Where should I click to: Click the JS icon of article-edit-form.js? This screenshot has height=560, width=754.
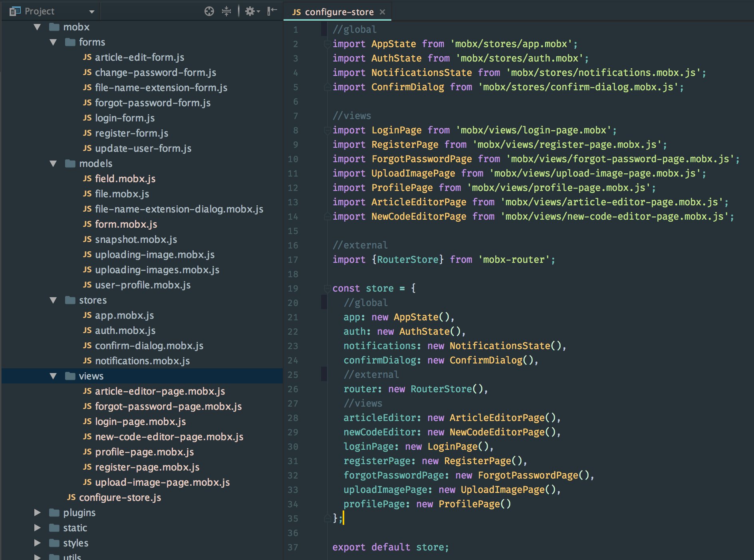tap(87, 57)
